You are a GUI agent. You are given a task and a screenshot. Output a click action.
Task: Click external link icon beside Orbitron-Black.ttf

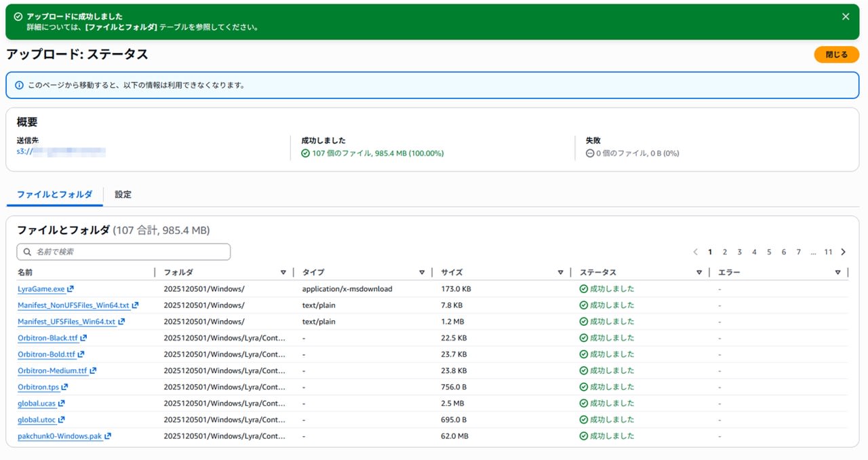pyautogui.click(x=84, y=338)
